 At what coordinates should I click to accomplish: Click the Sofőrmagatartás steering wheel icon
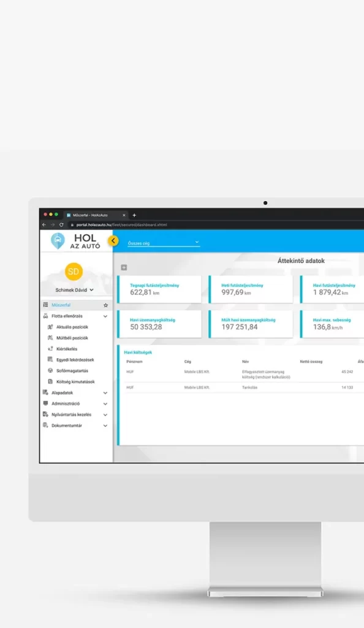50,370
